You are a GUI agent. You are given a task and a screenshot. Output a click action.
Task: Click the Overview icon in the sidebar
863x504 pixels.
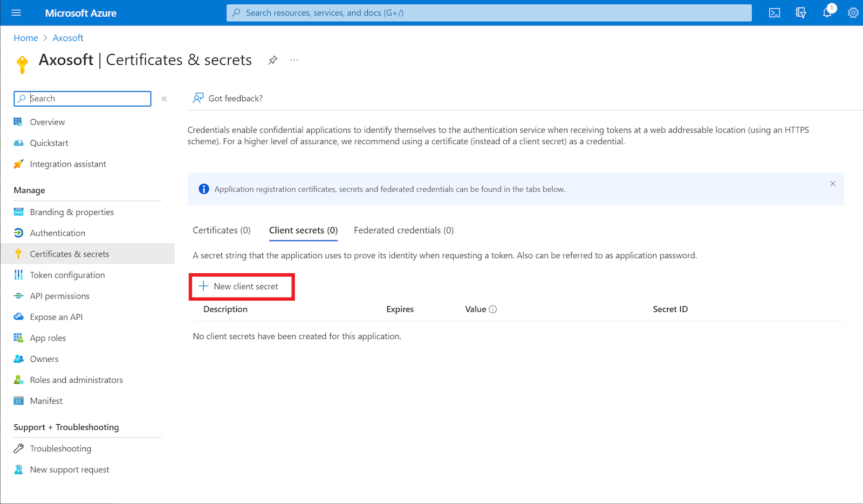18,122
